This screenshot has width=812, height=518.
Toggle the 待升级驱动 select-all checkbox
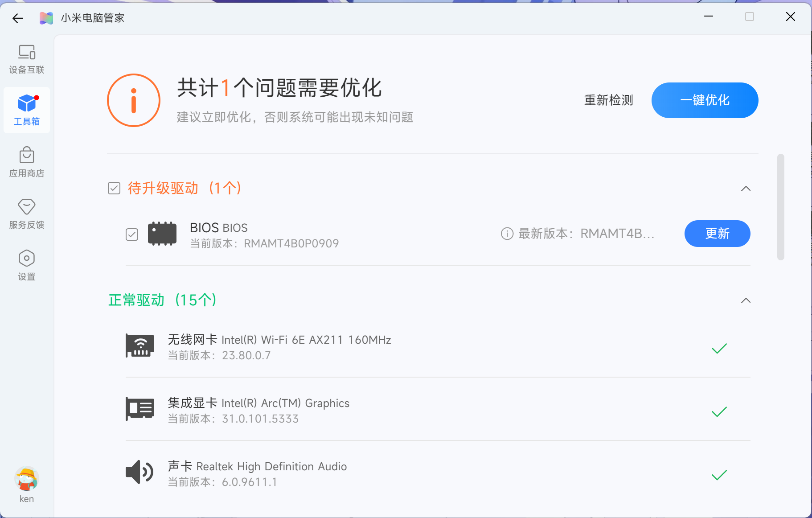(114, 188)
